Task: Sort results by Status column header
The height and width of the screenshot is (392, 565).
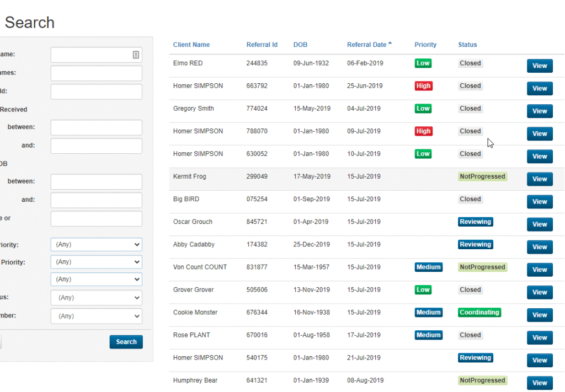Action: (467, 45)
